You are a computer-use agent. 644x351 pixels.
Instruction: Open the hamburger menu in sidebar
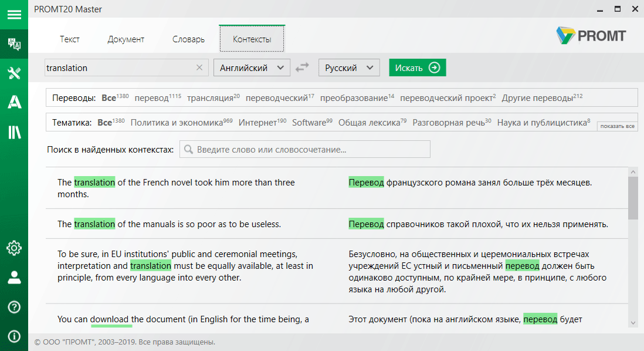tap(14, 15)
